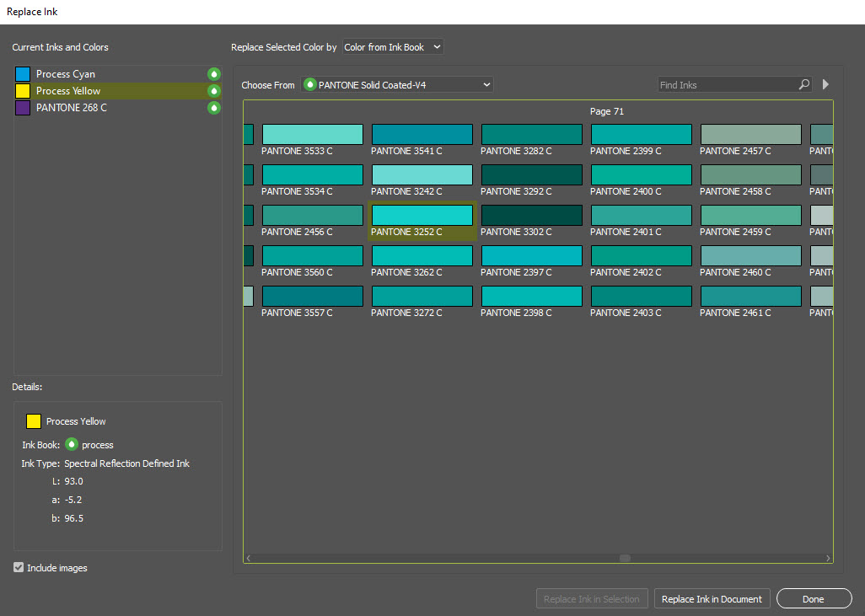Pick the PANTONE 3252 C swatch

422,216
